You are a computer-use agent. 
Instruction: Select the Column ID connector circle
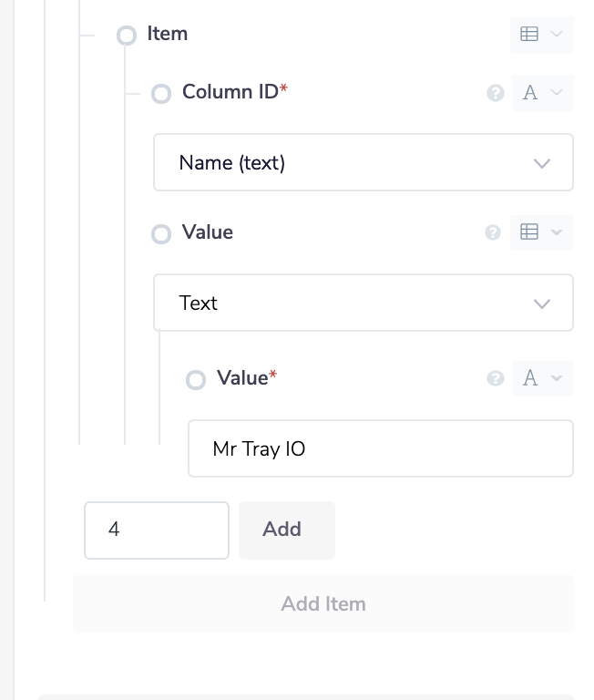(160, 94)
